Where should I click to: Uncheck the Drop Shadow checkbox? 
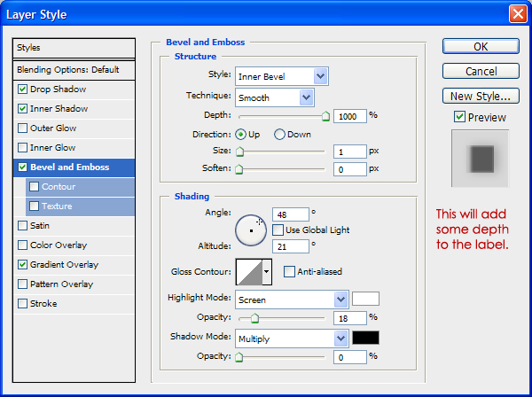tap(22, 90)
